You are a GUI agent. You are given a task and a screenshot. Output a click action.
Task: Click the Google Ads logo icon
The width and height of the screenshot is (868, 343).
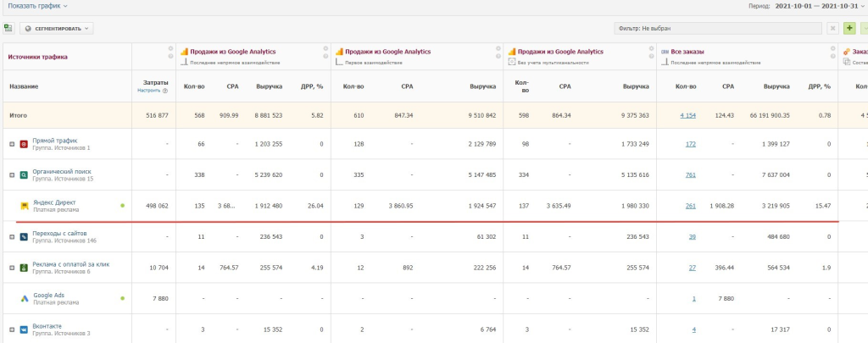click(x=25, y=298)
